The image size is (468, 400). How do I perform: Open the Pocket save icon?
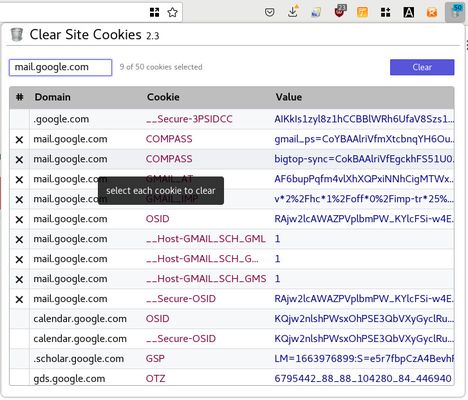pyautogui.click(x=269, y=12)
